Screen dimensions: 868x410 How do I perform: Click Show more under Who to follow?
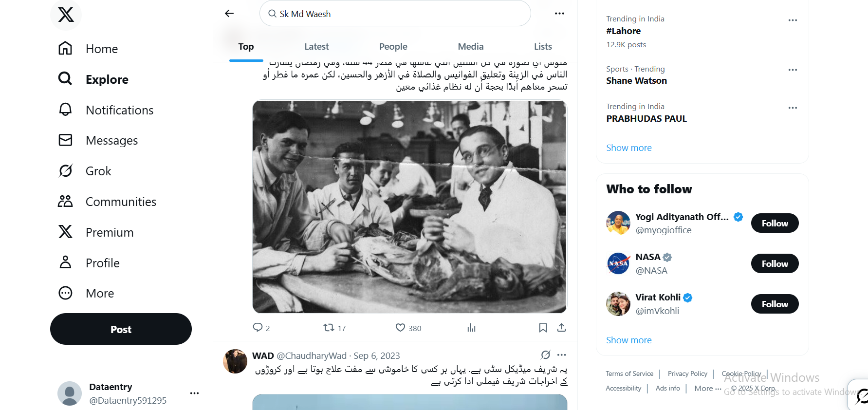coord(628,340)
